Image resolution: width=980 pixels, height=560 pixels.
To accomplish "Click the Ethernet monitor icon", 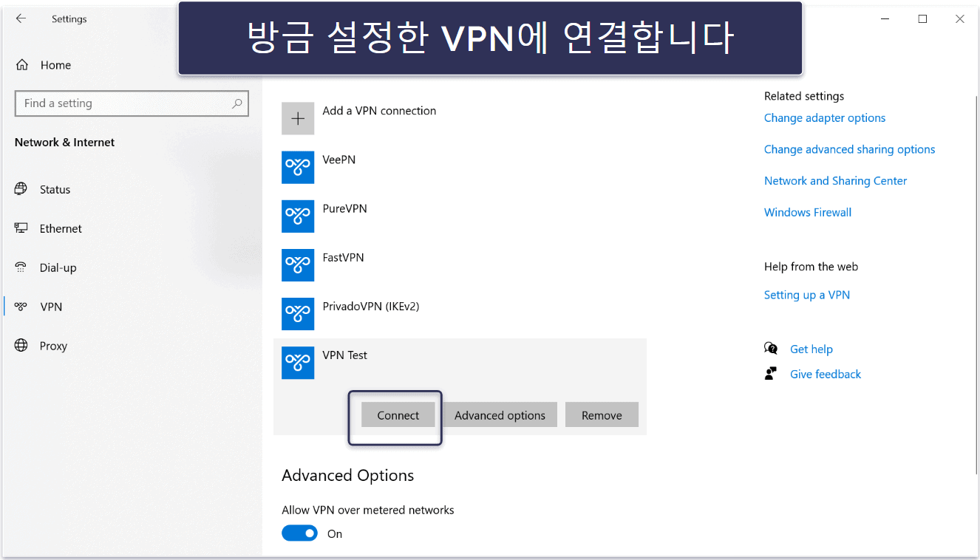I will click(x=21, y=228).
